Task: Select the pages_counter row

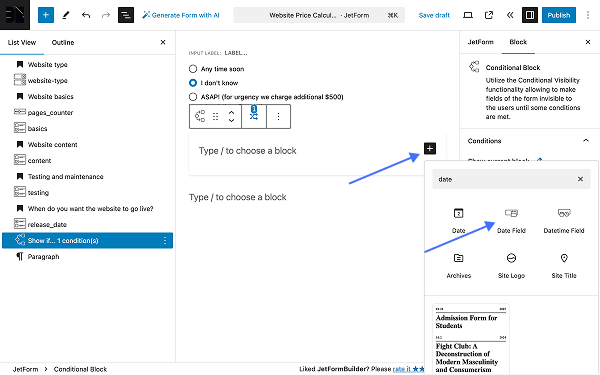Action: pyautogui.click(x=87, y=112)
